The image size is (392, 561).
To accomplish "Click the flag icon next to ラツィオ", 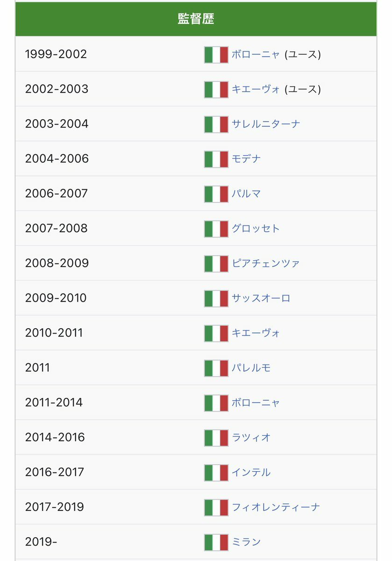I will [216, 438].
